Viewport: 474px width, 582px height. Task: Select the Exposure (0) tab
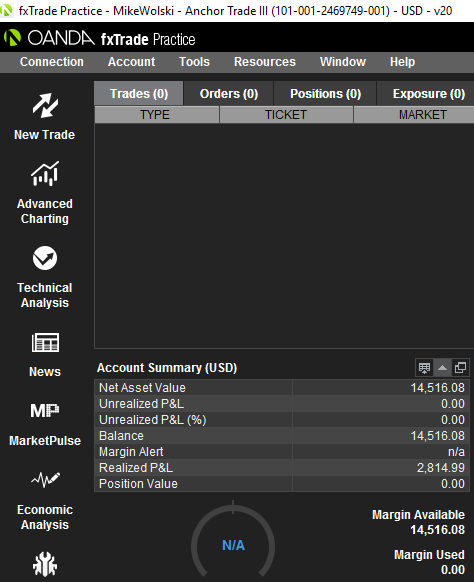tap(428, 94)
